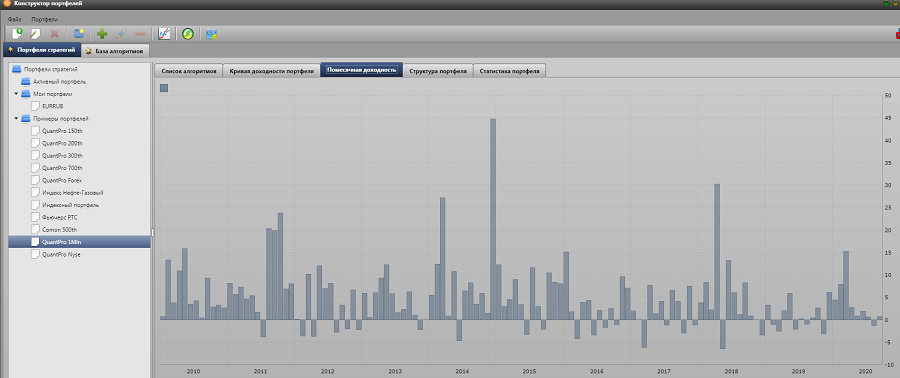Create a new portfolio with document-plus icon

(17, 34)
